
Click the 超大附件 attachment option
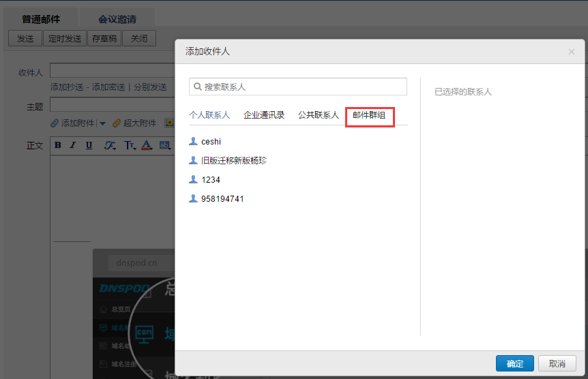coord(134,123)
